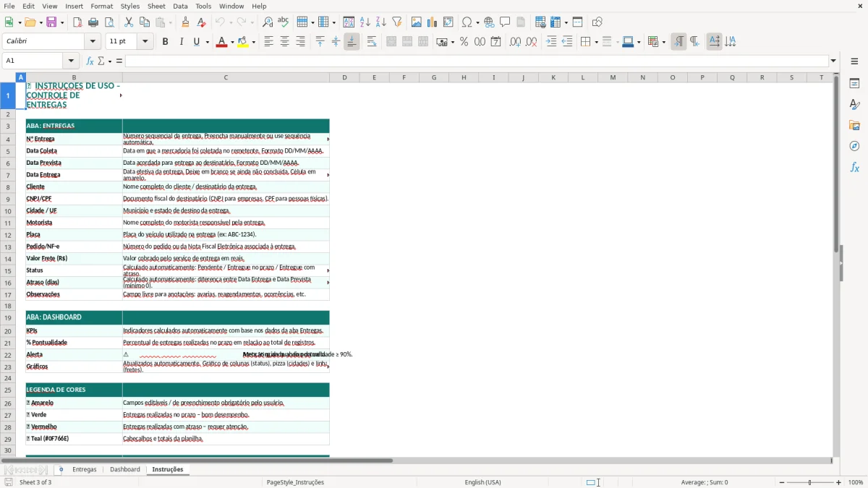Viewport: 868px width, 488px height.
Task: Open the folder Open-file icon
Action: (x=30, y=22)
